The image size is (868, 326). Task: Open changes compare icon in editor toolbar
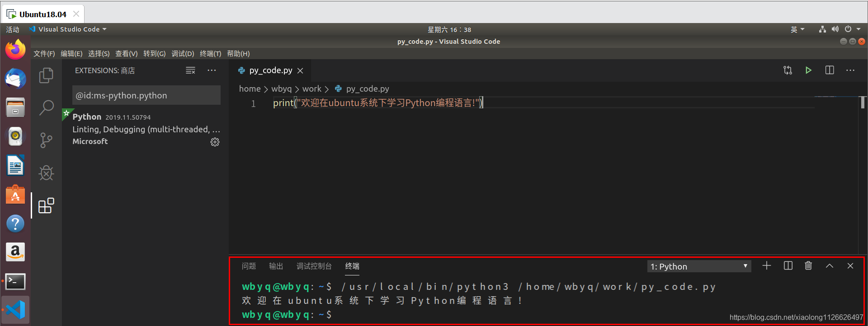click(x=788, y=70)
